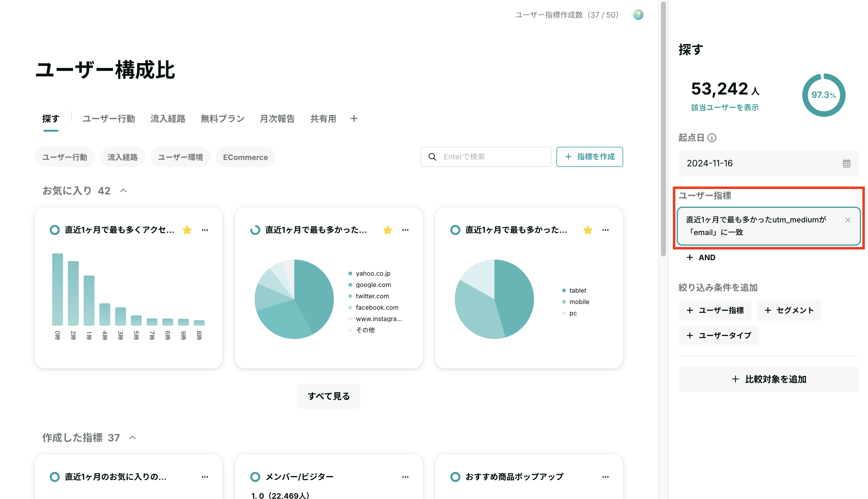868x499 pixels.
Task: Open more menu on 直近1ヶ月のお気に入りの card
Action: click(205, 477)
